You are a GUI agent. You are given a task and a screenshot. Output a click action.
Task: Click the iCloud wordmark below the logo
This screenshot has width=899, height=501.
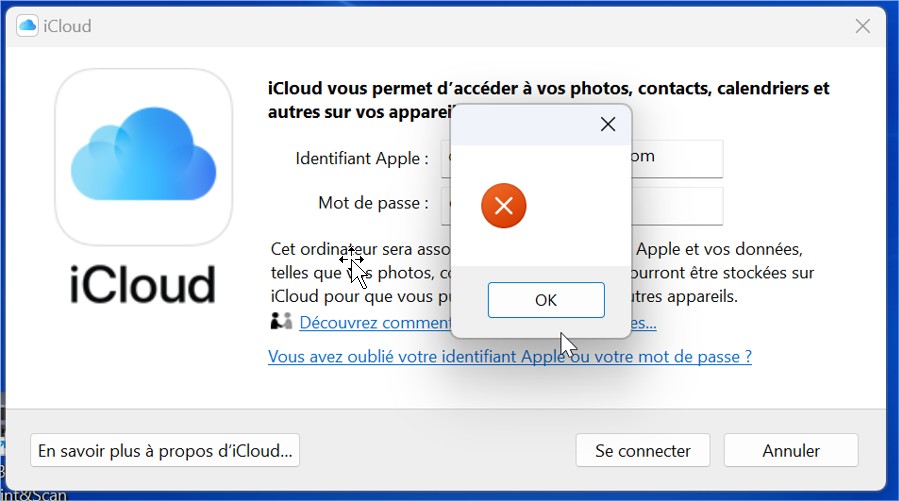(x=143, y=285)
